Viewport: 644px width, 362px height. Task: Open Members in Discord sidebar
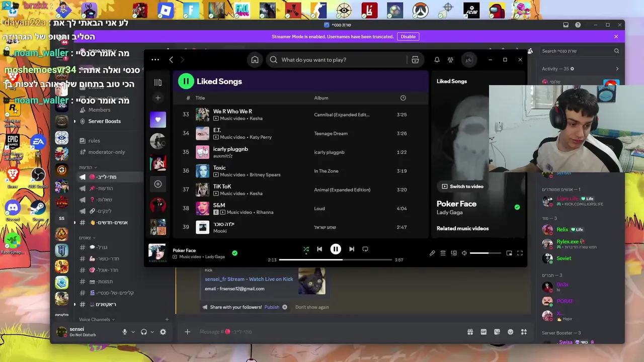coord(99,110)
